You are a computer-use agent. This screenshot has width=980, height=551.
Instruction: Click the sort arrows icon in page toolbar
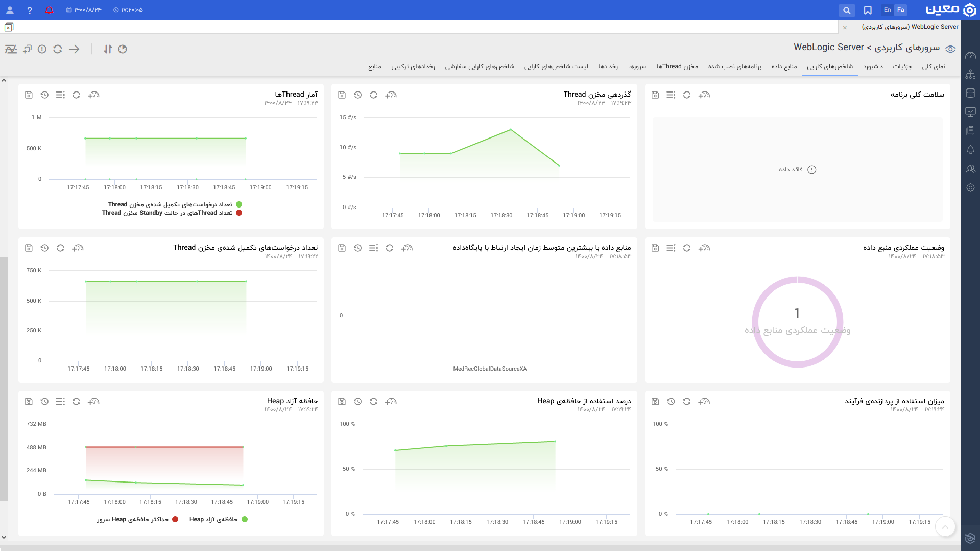click(x=108, y=49)
